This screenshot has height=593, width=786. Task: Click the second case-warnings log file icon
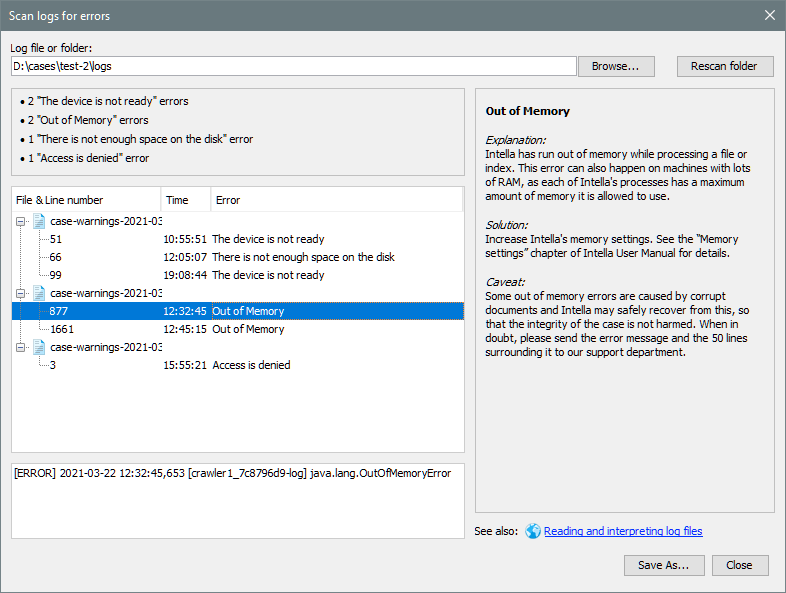(40, 293)
